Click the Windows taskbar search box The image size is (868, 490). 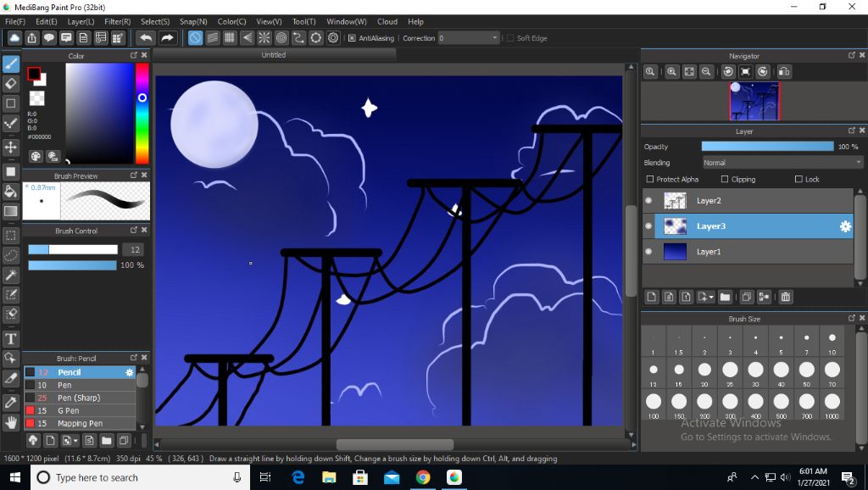click(140, 478)
